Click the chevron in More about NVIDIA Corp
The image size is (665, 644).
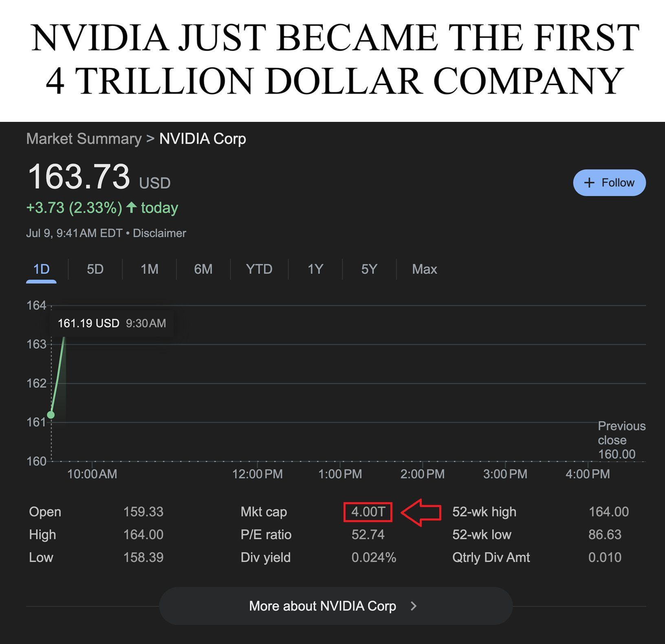[x=414, y=606]
